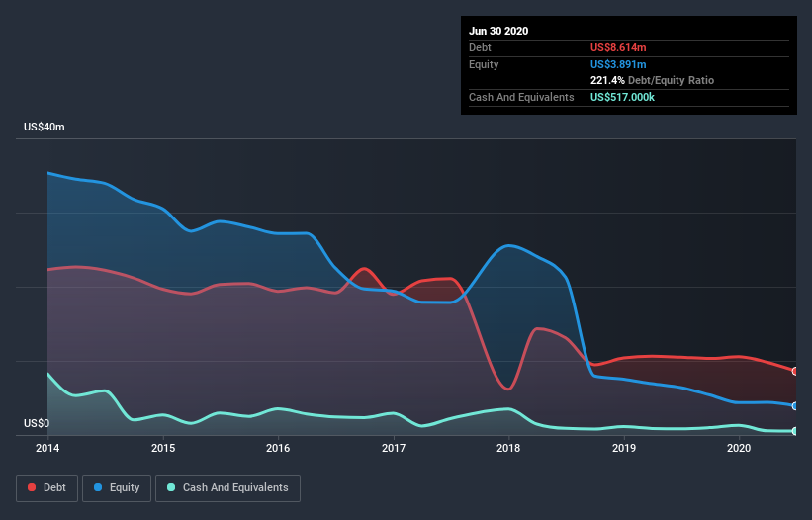Select the 2018 x-axis label
The width and height of the screenshot is (812, 520).
click(x=508, y=448)
